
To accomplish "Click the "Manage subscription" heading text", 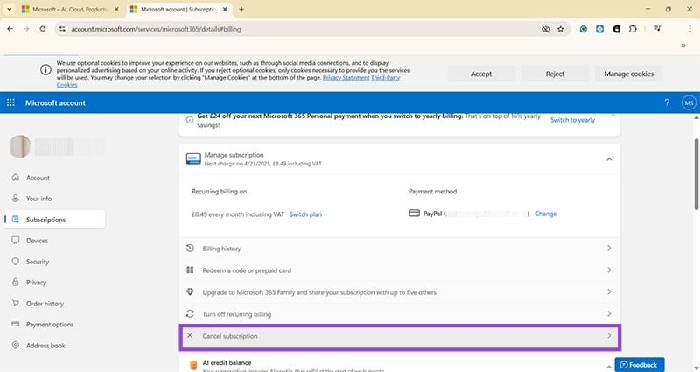I will 234,155.
